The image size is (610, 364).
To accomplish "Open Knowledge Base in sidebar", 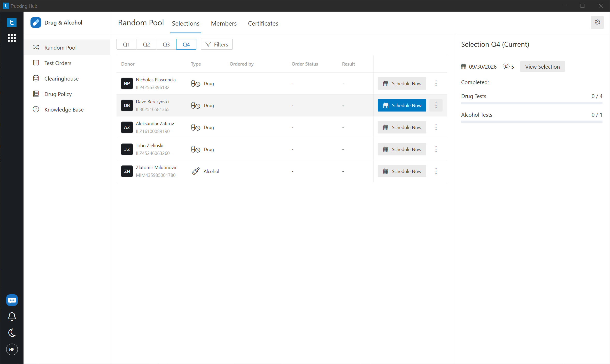I will tap(67, 109).
